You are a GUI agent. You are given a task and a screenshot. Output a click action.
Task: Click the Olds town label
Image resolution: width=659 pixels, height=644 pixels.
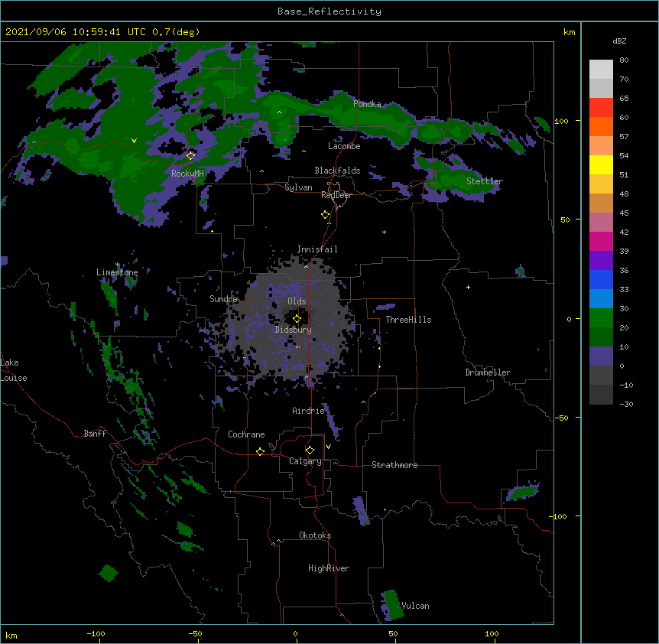297,301
